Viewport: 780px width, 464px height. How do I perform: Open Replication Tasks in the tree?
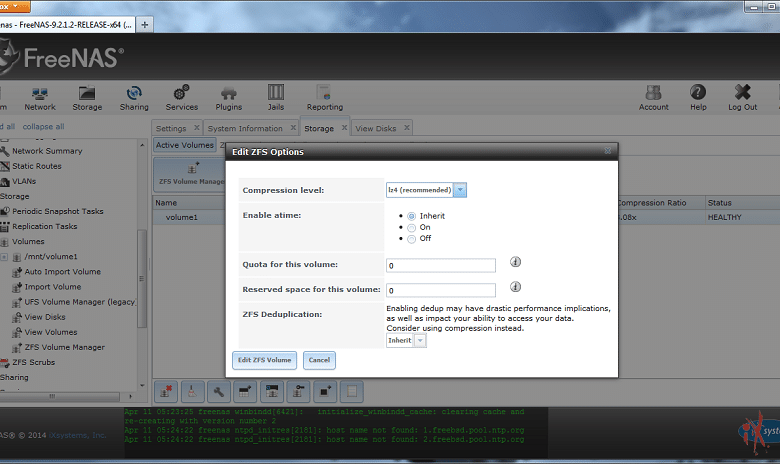pos(45,226)
